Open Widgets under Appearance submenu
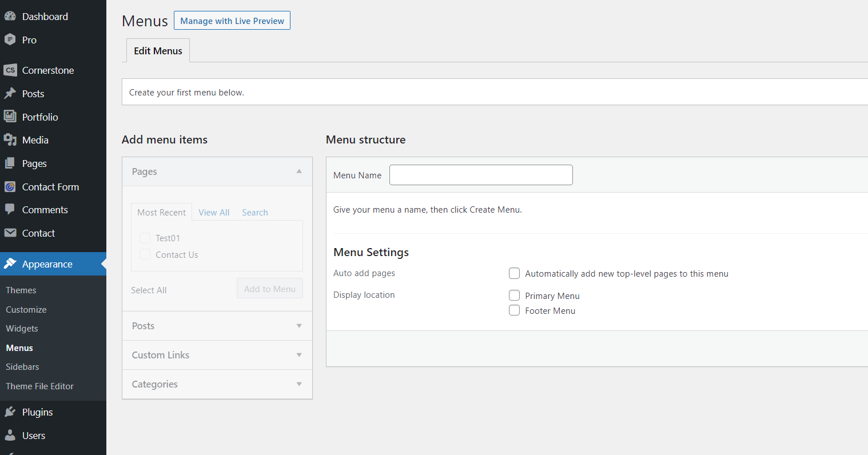Screen dimensions: 868x455 click(x=22, y=329)
